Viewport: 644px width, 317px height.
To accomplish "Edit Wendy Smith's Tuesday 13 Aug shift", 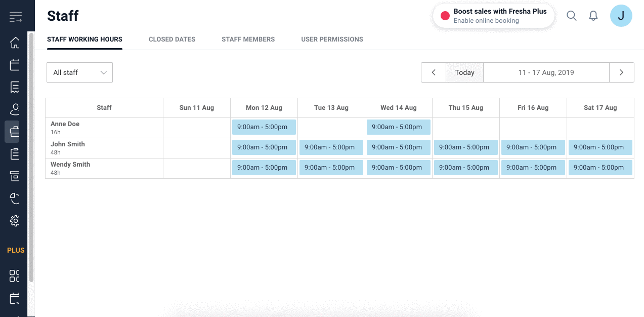I will [331, 168].
